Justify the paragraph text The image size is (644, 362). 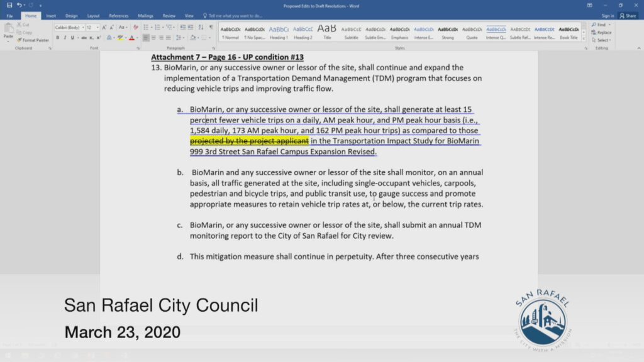coord(169,38)
